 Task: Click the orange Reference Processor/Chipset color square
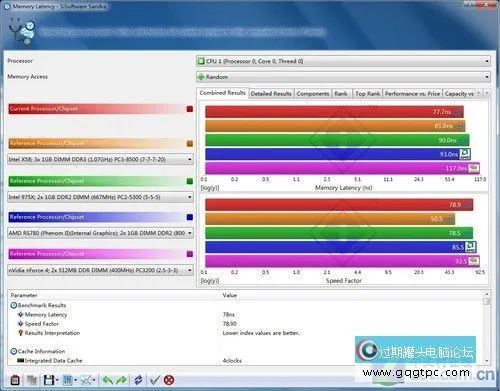190,143
